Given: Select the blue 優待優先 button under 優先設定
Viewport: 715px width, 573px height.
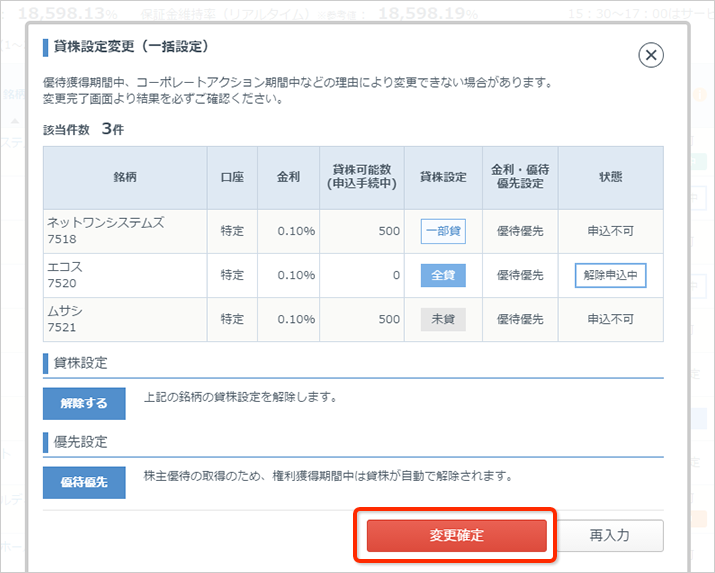Looking at the screenshot, I should [x=84, y=482].
